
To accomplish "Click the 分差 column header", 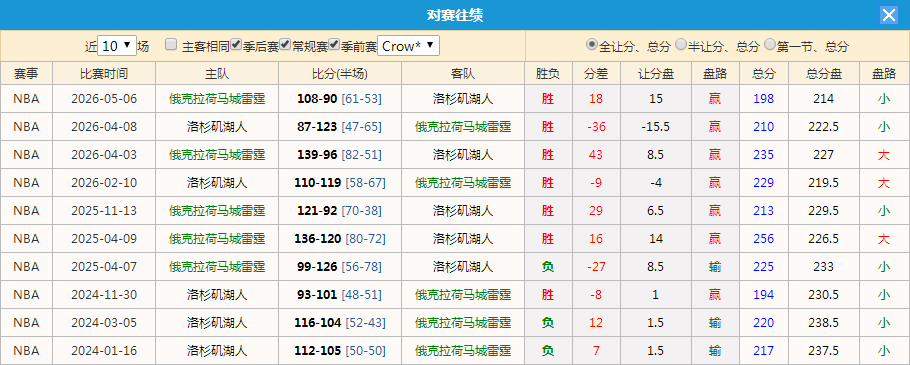I will coord(596,74).
